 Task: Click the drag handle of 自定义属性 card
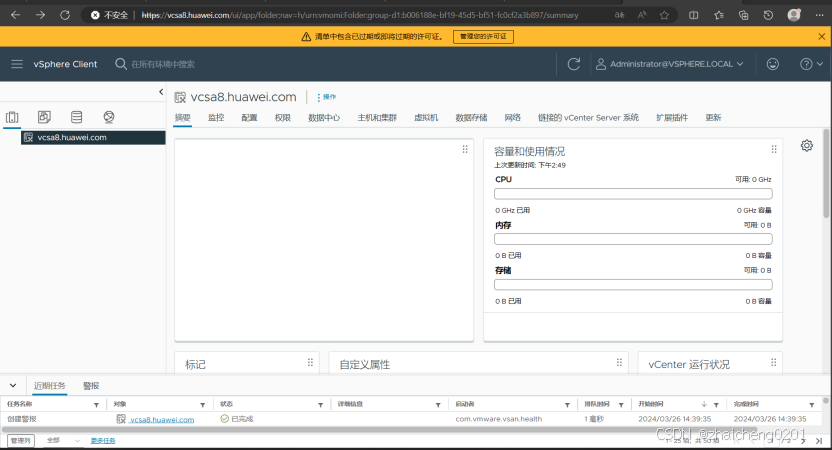coord(619,362)
